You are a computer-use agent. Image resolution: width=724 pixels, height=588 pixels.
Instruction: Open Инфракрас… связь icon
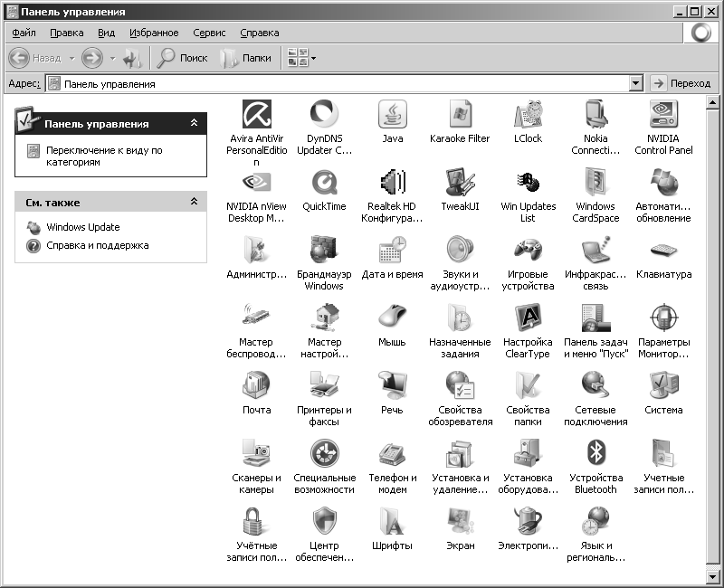click(x=595, y=250)
